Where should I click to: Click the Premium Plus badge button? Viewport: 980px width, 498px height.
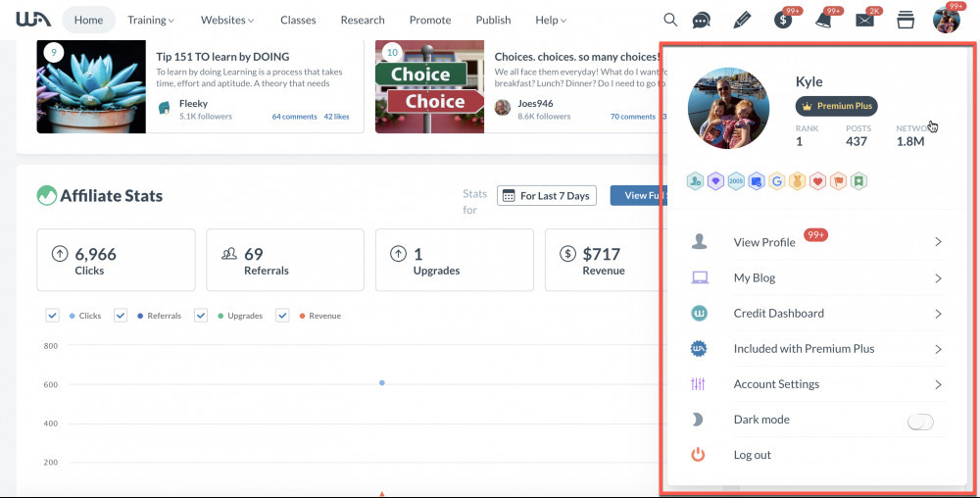click(836, 106)
